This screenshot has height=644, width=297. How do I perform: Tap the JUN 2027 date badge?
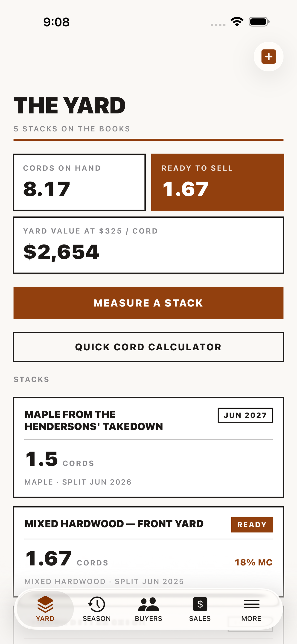click(x=245, y=415)
